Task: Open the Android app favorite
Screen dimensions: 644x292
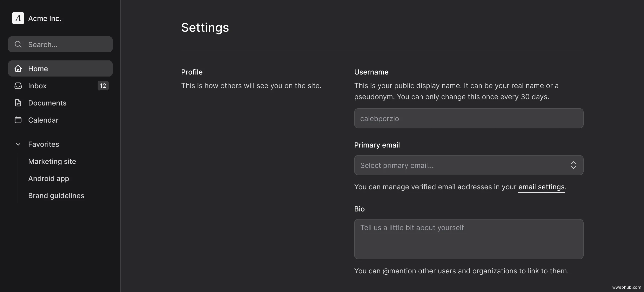Action: point(49,178)
